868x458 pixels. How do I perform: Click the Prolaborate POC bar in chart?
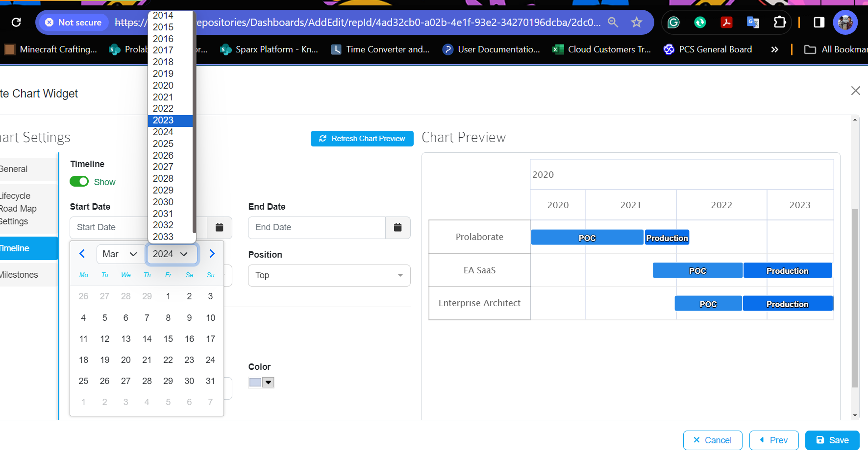coord(587,238)
